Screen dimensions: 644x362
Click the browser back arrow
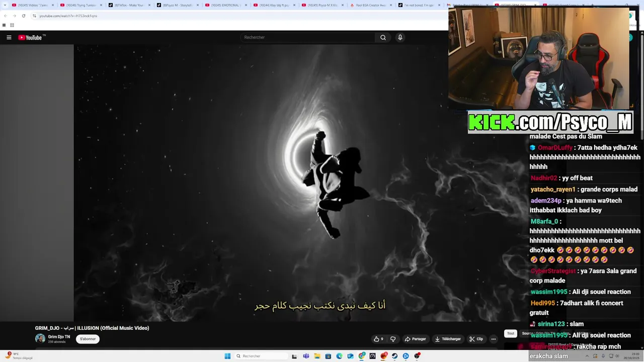[6, 16]
